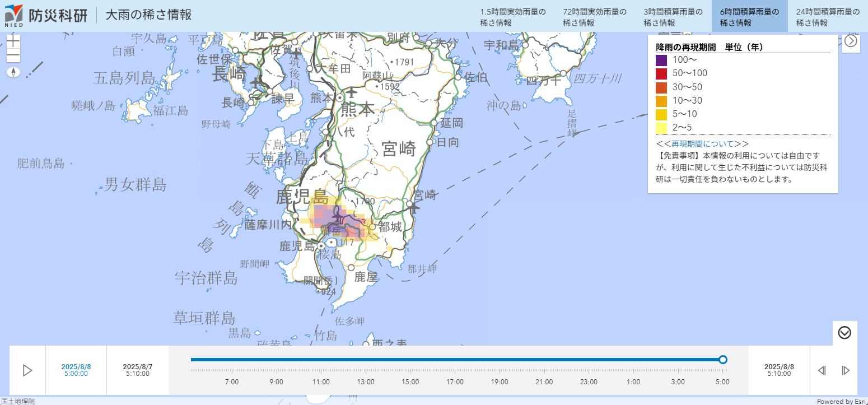The image size is (868, 405).
Task: Click the map zoom in plus button
Action: pyautogui.click(x=13, y=42)
